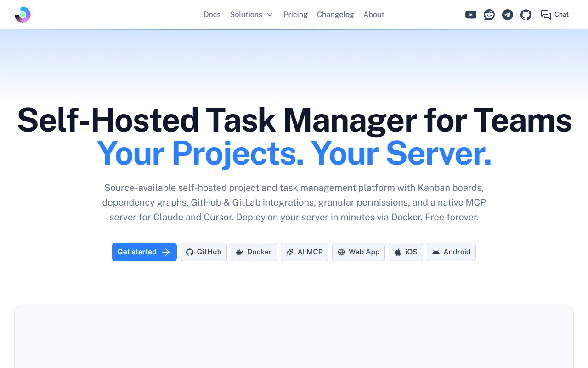Choose the Android app button
Screen dimensions: 588x368
(x=451, y=252)
